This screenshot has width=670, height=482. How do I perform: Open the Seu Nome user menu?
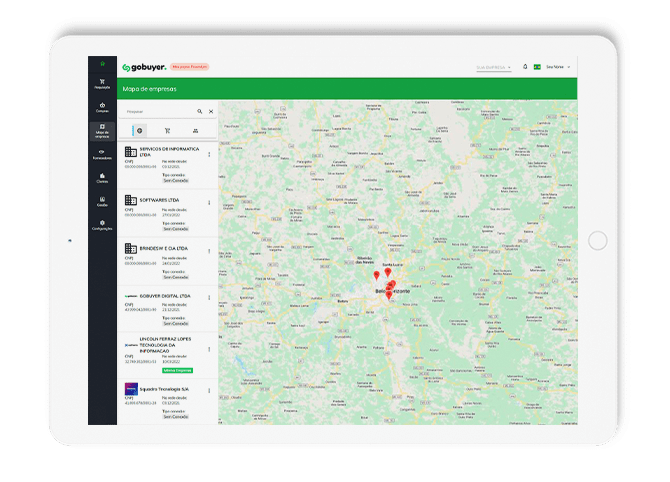pyautogui.click(x=559, y=68)
